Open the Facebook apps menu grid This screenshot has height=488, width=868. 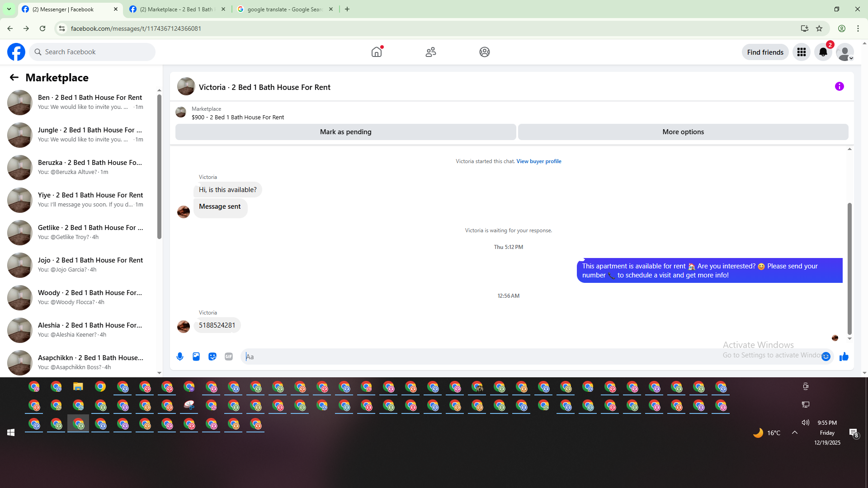coord(802,52)
